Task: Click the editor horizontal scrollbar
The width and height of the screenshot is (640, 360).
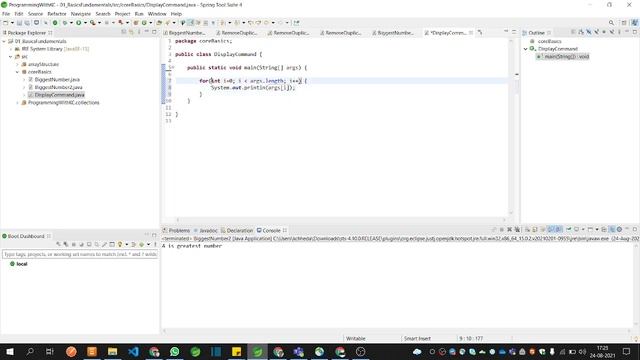Action: (x=341, y=220)
